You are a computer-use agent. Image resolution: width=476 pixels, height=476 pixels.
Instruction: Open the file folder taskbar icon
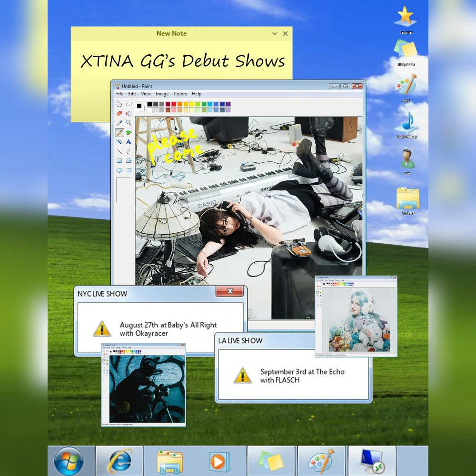(x=170, y=461)
